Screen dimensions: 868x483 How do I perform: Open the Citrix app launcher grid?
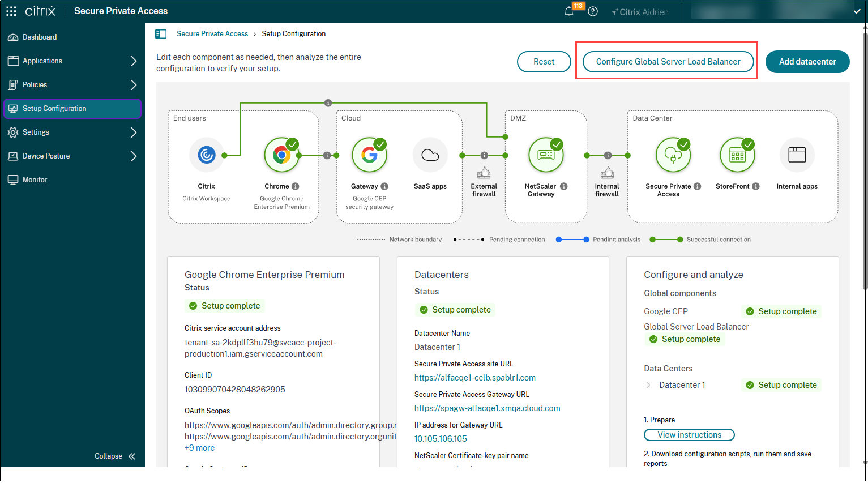pyautogui.click(x=11, y=11)
